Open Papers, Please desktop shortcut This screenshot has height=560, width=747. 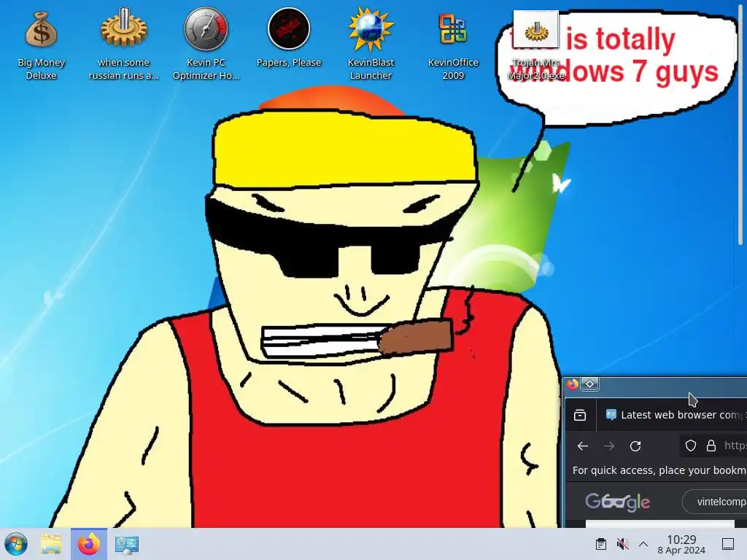[289, 38]
